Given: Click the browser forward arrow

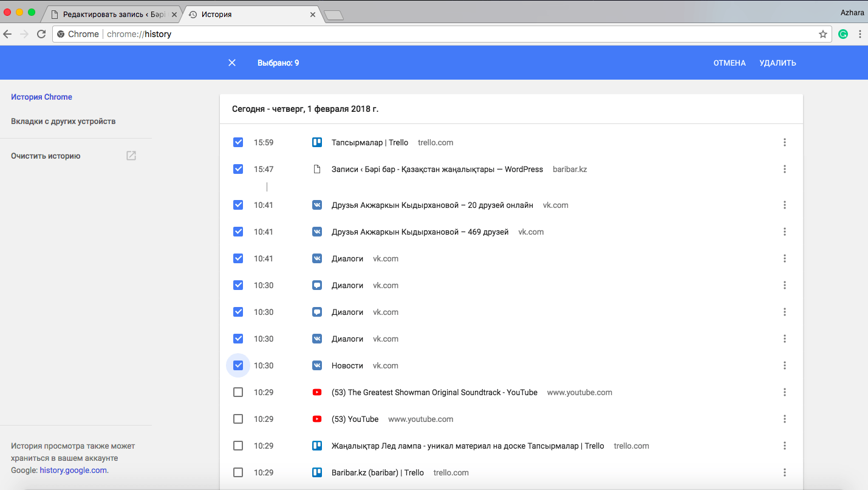Looking at the screenshot, I should [x=24, y=34].
